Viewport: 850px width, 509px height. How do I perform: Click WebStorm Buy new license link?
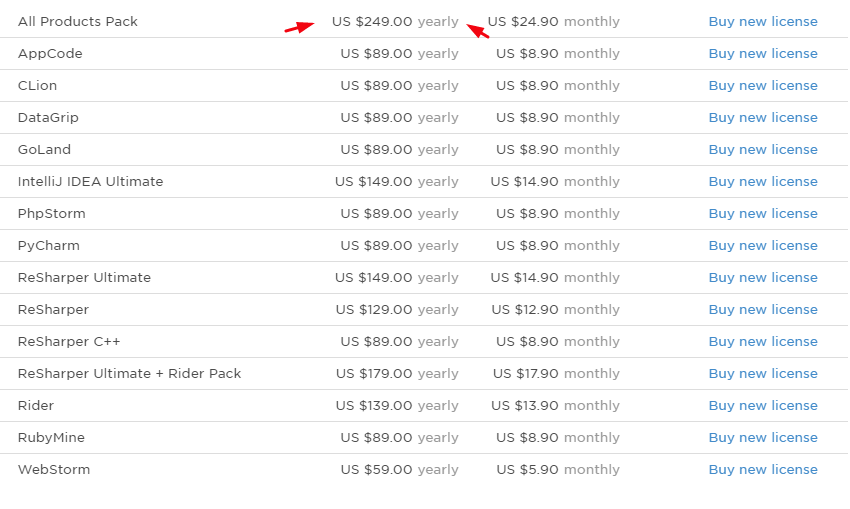click(x=763, y=469)
